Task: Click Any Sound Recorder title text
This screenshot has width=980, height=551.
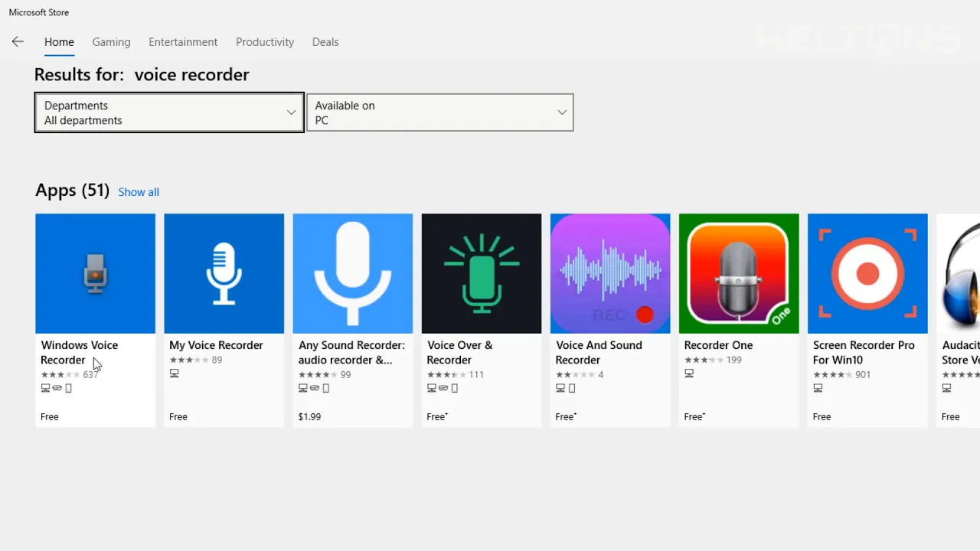Action: click(351, 352)
